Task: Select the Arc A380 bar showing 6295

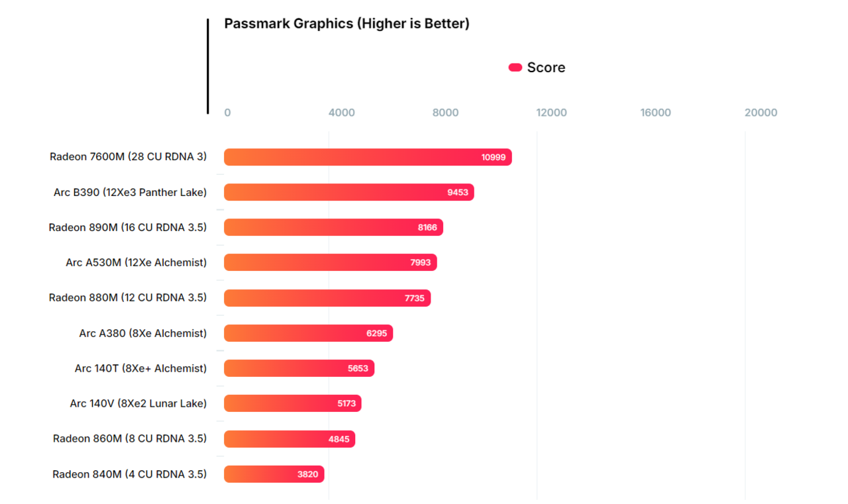Action: [x=308, y=333]
